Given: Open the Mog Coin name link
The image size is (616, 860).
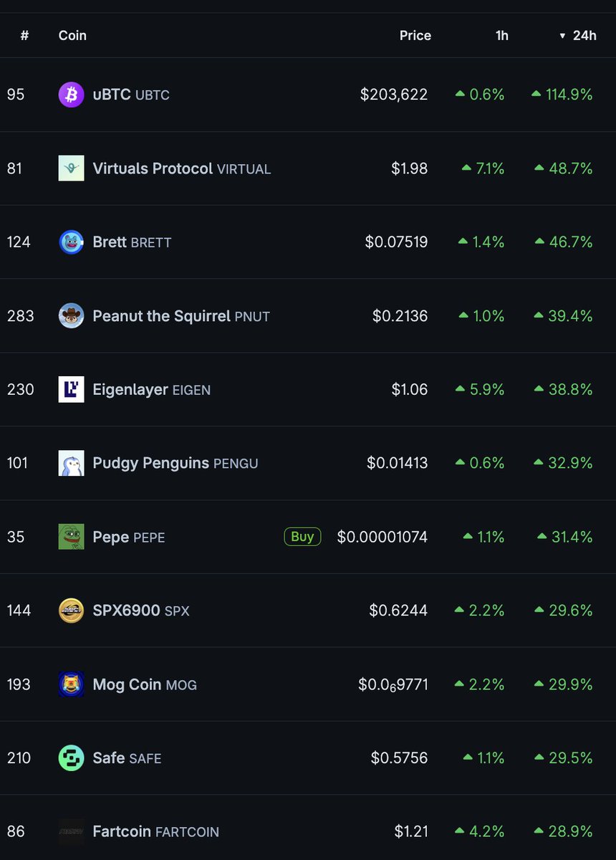Looking at the screenshot, I should click(127, 684).
